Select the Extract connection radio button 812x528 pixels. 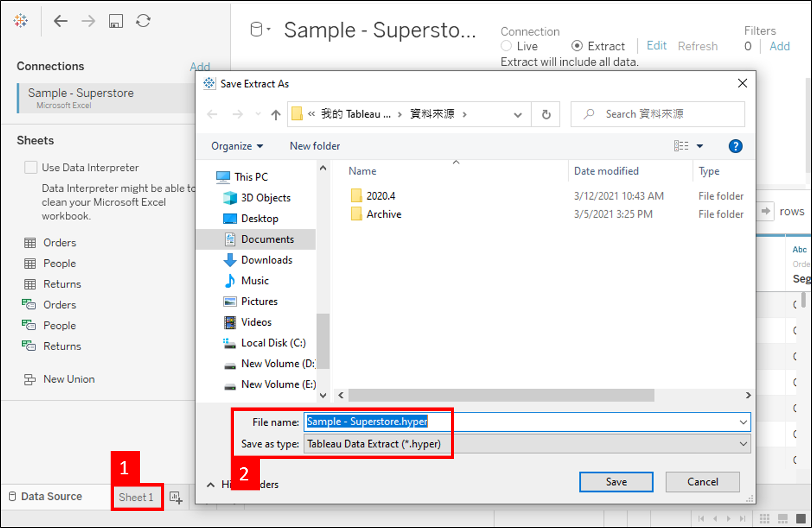click(x=577, y=46)
